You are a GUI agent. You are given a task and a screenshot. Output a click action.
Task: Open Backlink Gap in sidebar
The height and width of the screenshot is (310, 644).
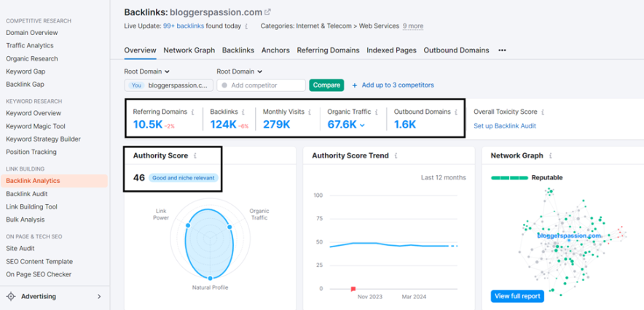(25, 84)
